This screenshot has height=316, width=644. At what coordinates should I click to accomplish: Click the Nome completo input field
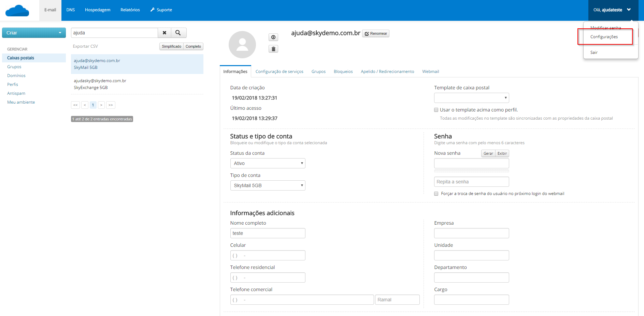268,233
